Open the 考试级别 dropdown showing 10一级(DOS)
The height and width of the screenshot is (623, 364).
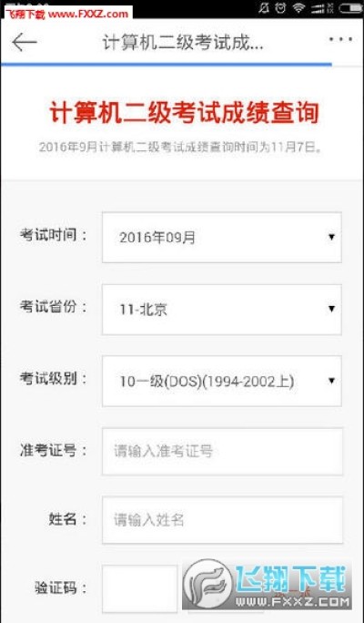(221, 381)
